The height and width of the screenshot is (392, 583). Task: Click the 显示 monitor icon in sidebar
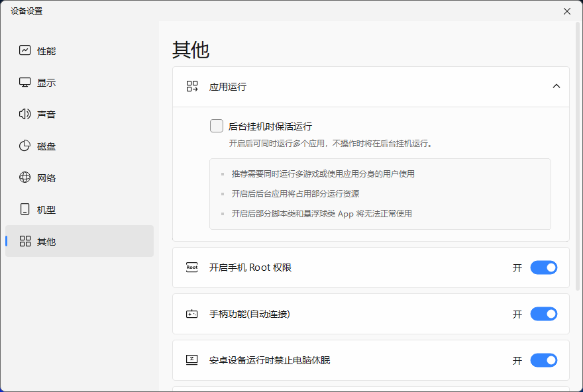(x=25, y=82)
